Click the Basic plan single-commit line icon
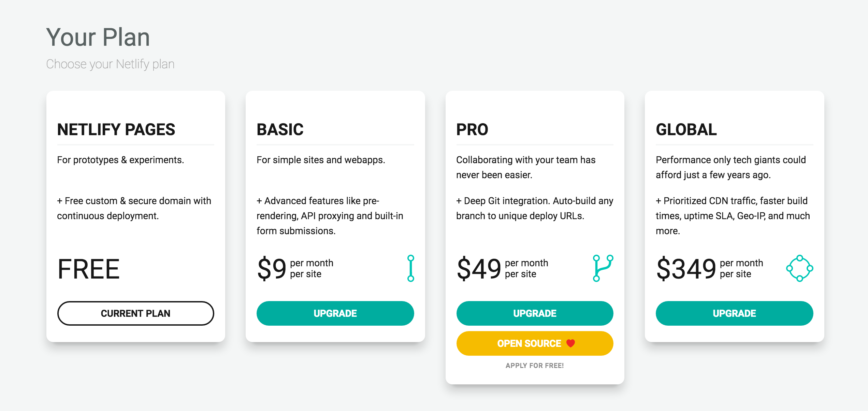The image size is (868, 411). [x=410, y=268]
